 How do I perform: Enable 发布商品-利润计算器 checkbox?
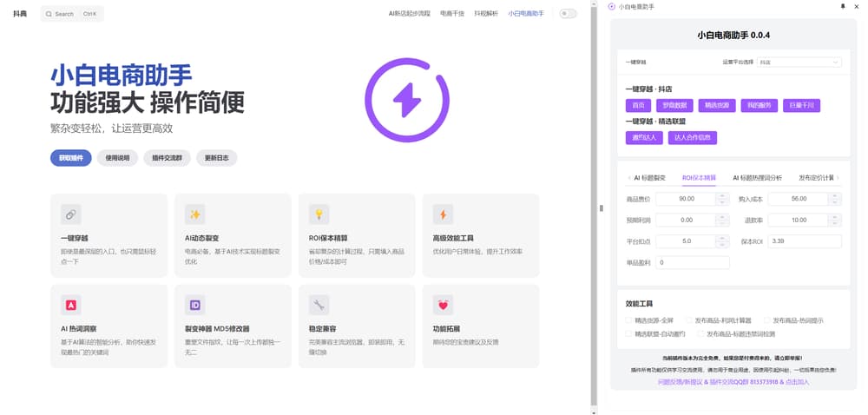[x=689, y=320]
